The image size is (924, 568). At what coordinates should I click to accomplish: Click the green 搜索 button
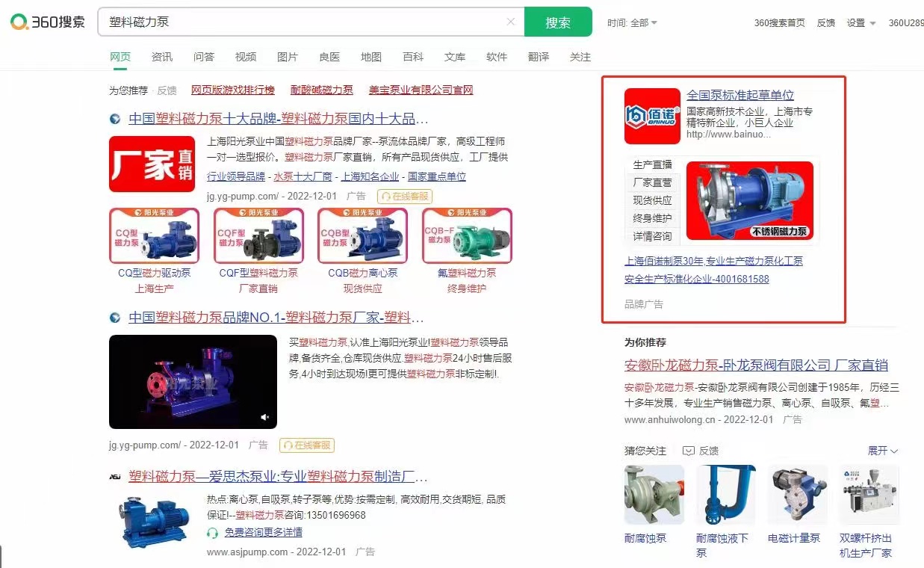(558, 22)
